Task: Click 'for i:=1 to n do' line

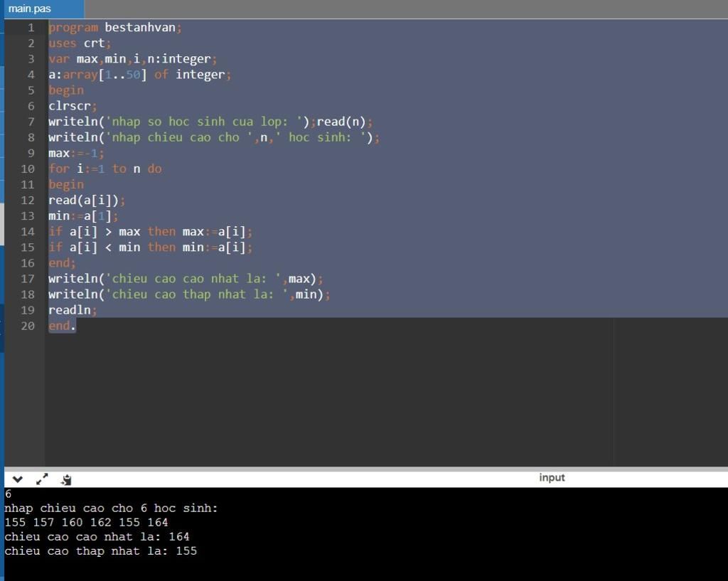Action: click(105, 169)
